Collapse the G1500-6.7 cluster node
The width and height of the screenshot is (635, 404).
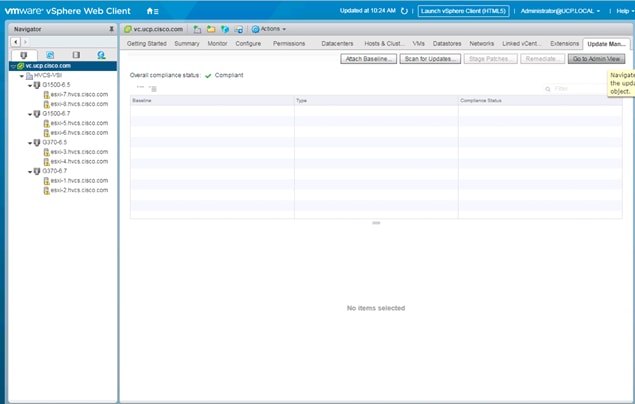point(30,114)
